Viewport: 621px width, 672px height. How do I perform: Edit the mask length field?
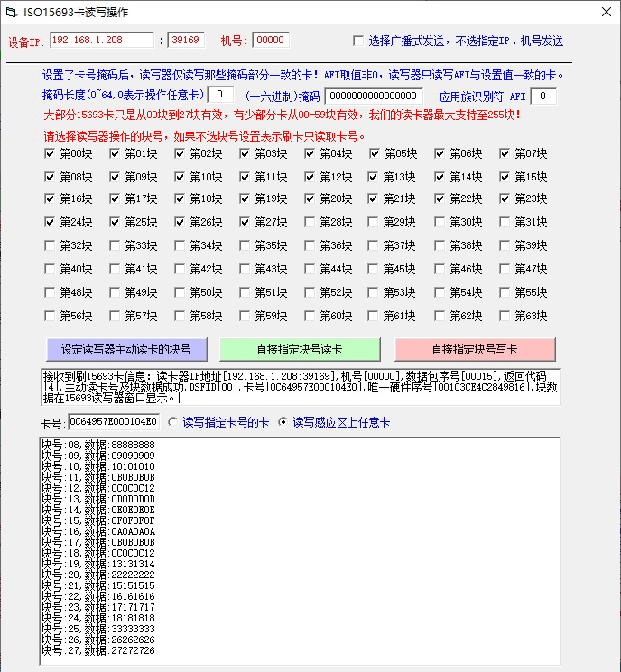pyautogui.click(x=220, y=96)
